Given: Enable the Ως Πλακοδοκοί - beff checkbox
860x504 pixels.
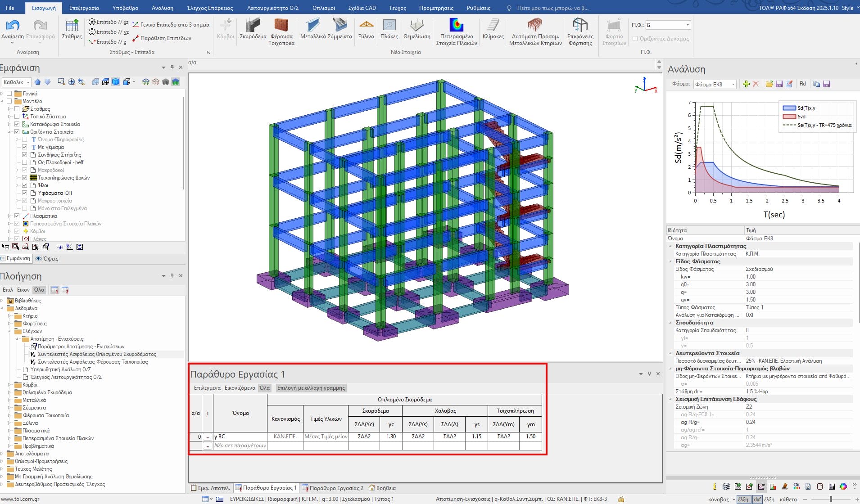Looking at the screenshot, I should (x=25, y=162).
